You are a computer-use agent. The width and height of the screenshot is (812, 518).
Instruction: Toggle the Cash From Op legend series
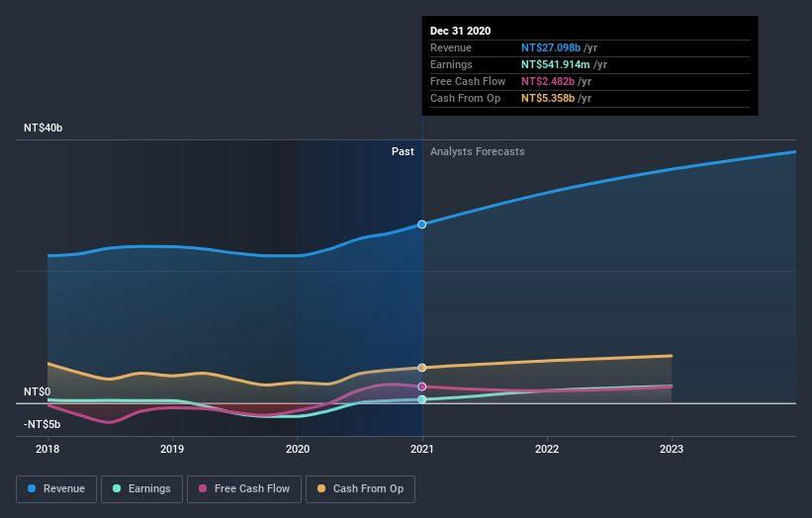pyautogui.click(x=360, y=489)
